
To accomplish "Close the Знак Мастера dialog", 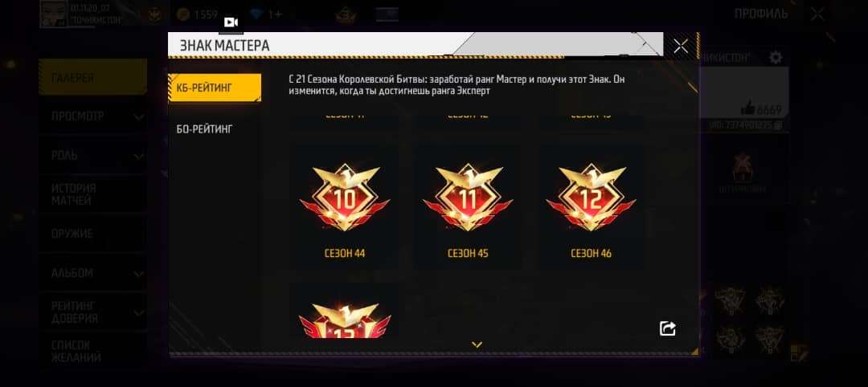I will (681, 47).
